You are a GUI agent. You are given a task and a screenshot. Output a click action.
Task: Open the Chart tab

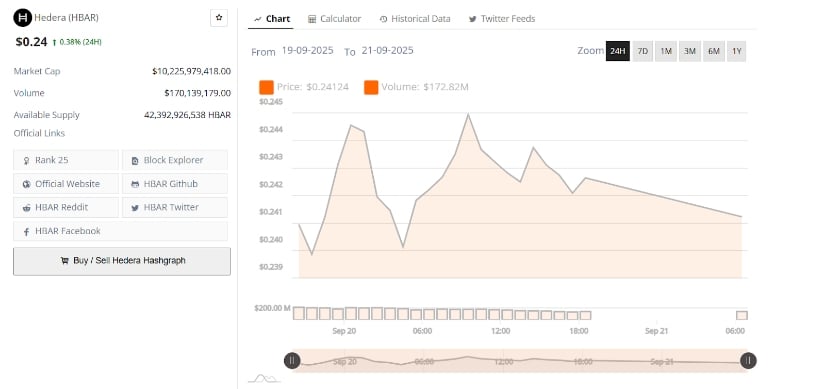click(x=271, y=19)
